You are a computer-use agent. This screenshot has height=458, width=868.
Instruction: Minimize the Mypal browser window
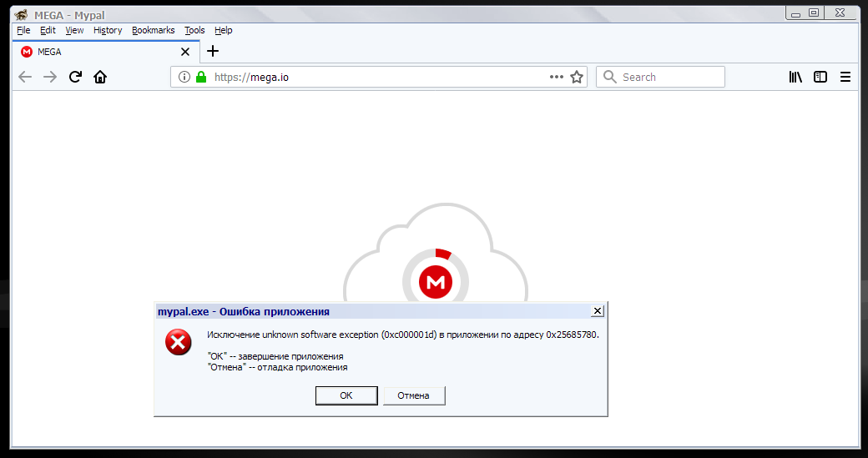pyautogui.click(x=795, y=13)
